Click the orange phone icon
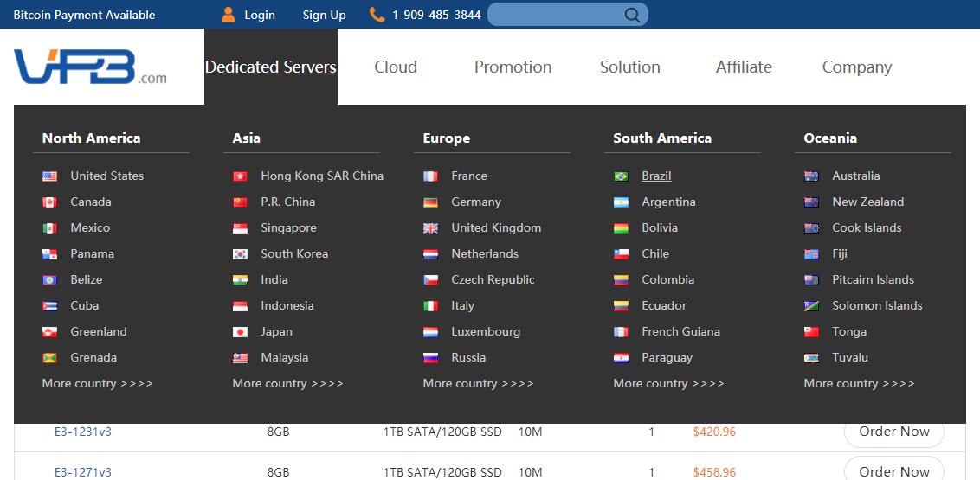The width and height of the screenshot is (980, 480). (377, 15)
